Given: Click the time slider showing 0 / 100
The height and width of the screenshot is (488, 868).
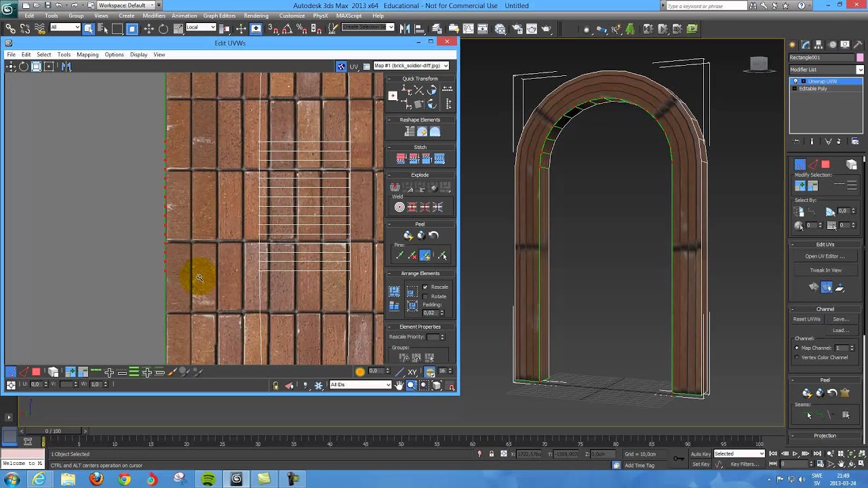Looking at the screenshot, I should pyautogui.click(x=53, y=431).
